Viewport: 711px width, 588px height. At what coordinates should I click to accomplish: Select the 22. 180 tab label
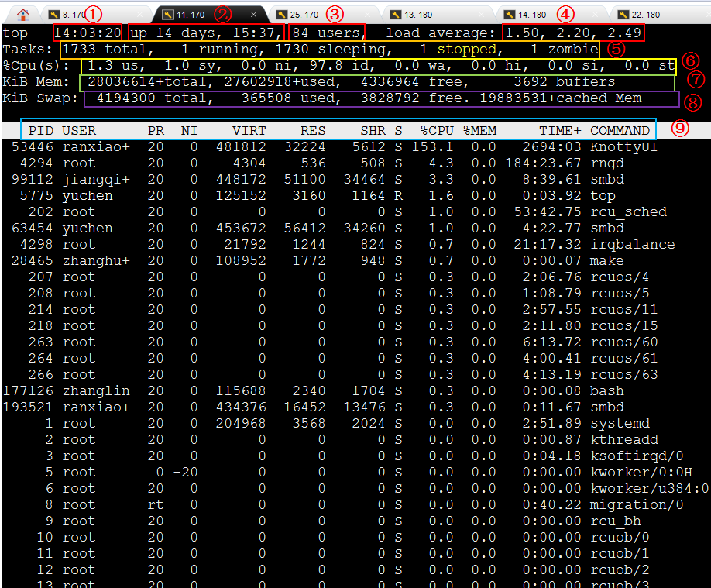(646, 15)
